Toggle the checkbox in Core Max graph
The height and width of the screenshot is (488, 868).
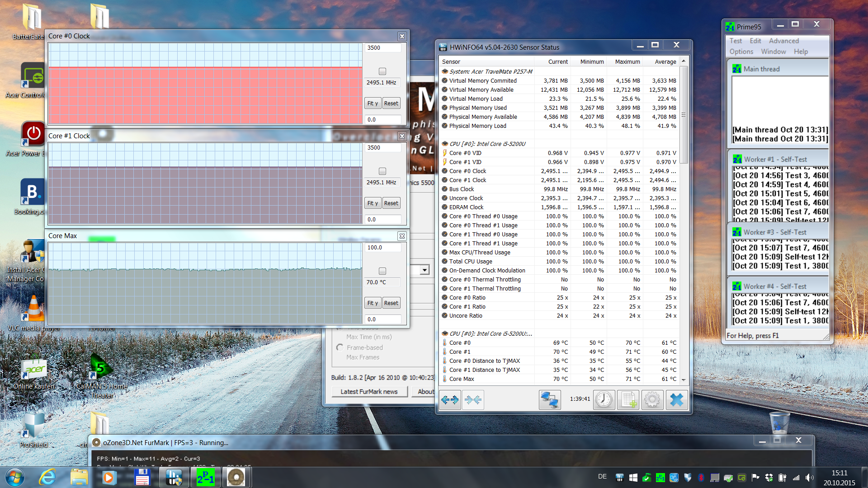[382, 271]
